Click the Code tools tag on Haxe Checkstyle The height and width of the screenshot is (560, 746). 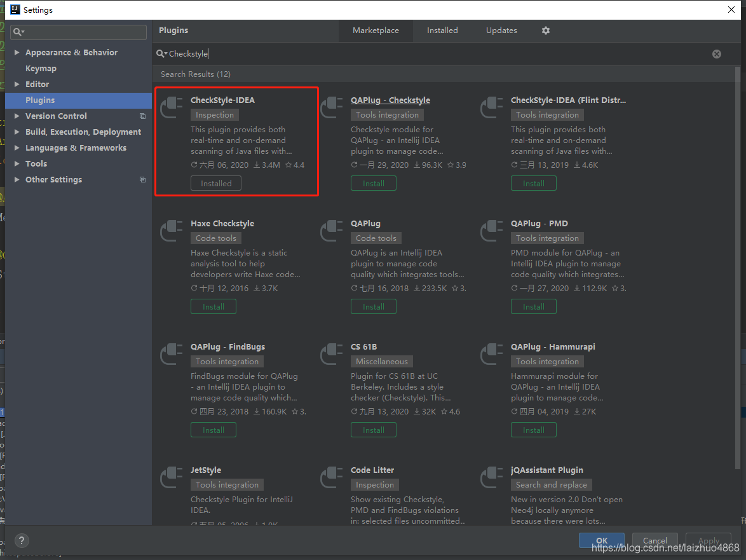click(x=216, y=238)
